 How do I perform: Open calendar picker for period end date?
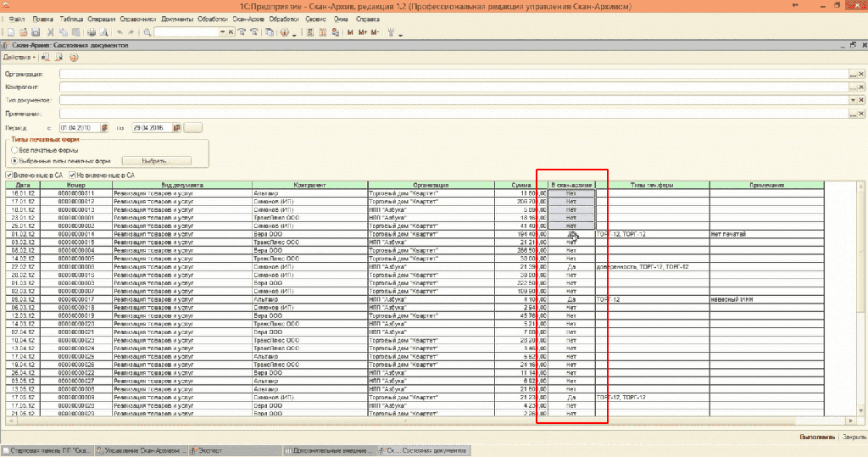pyautogui.click(x=176, y=128)
